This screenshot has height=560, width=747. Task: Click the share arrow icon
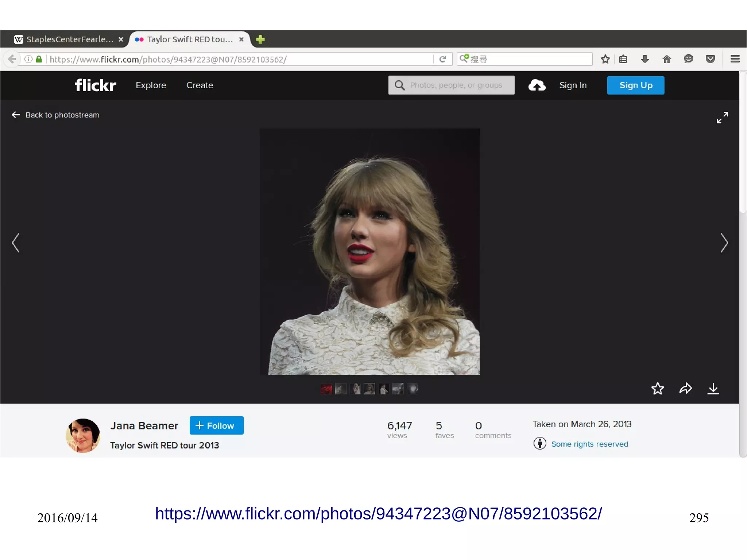(x=685, y=389)
